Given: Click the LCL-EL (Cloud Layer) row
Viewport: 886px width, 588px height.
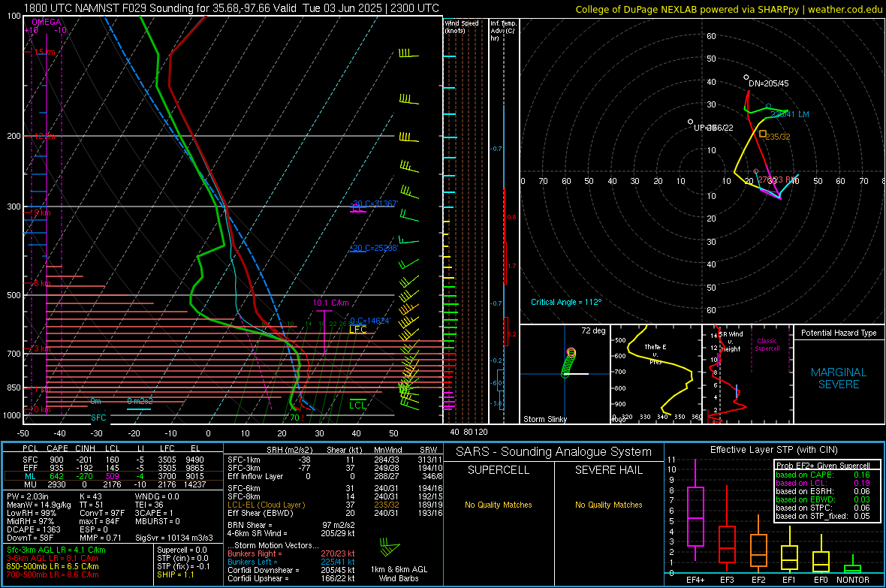Looking at the screenshot, I should coord(335,505).
